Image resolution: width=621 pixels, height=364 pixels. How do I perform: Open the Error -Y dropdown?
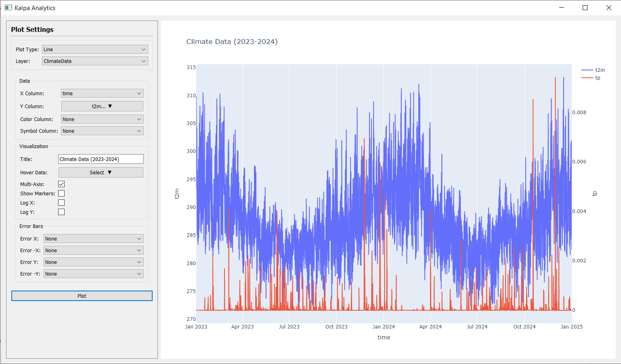(93, 274)
